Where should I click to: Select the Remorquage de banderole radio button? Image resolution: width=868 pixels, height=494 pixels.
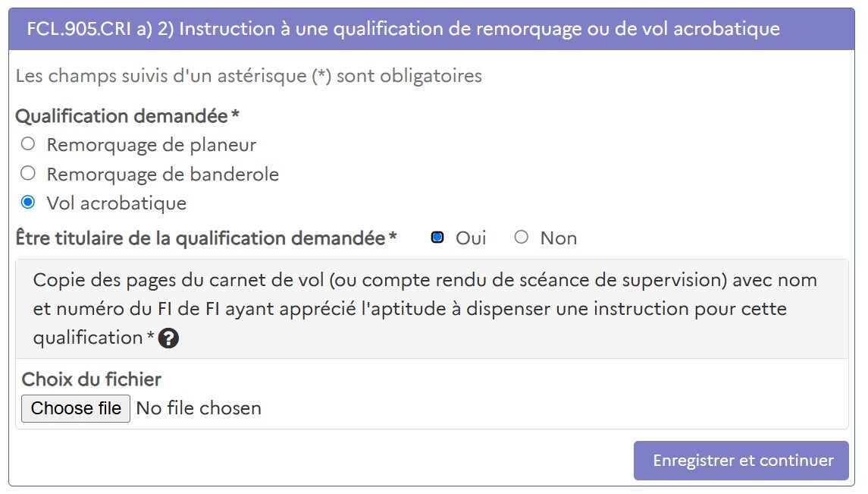tap(28, 174)
